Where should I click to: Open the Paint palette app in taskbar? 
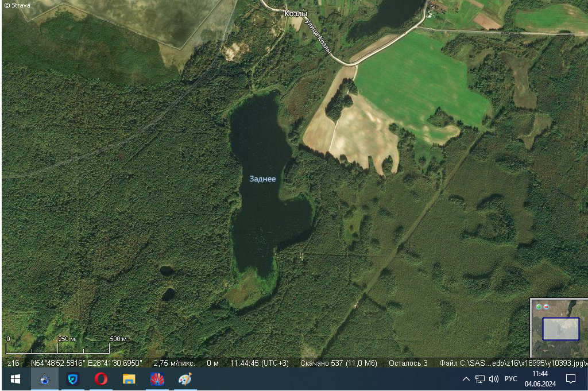tap(185, 379)
